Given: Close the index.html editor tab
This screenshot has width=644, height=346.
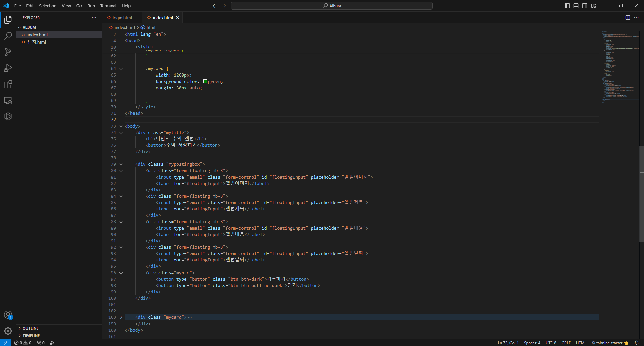Looking at the screenshot, I should click(x=178, y=18).
